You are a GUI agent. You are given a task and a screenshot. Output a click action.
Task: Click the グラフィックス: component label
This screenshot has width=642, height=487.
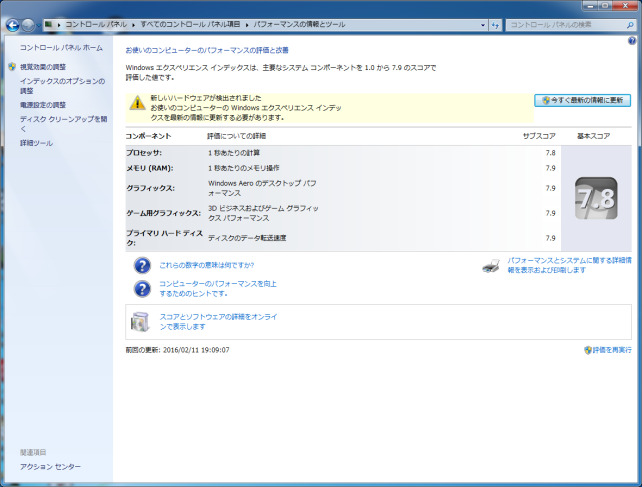tap(150, 188)
